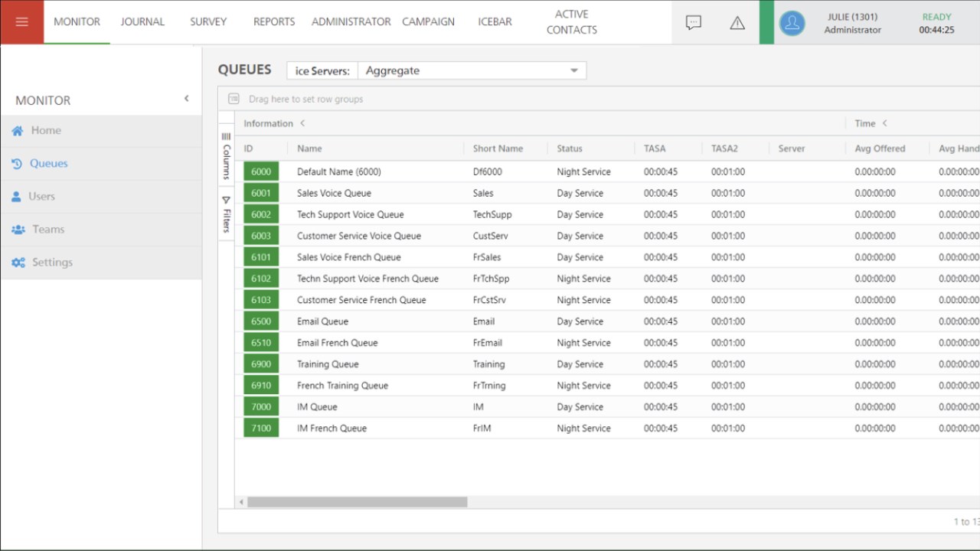The width and height of the screenshot is (980, 551).
Task: Click the Queues history icon
Action: click(17, 164)
